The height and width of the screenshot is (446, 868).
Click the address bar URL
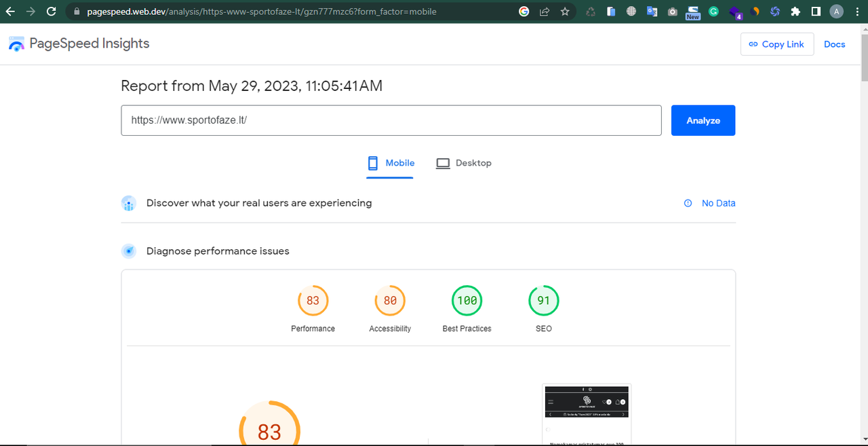262,12
